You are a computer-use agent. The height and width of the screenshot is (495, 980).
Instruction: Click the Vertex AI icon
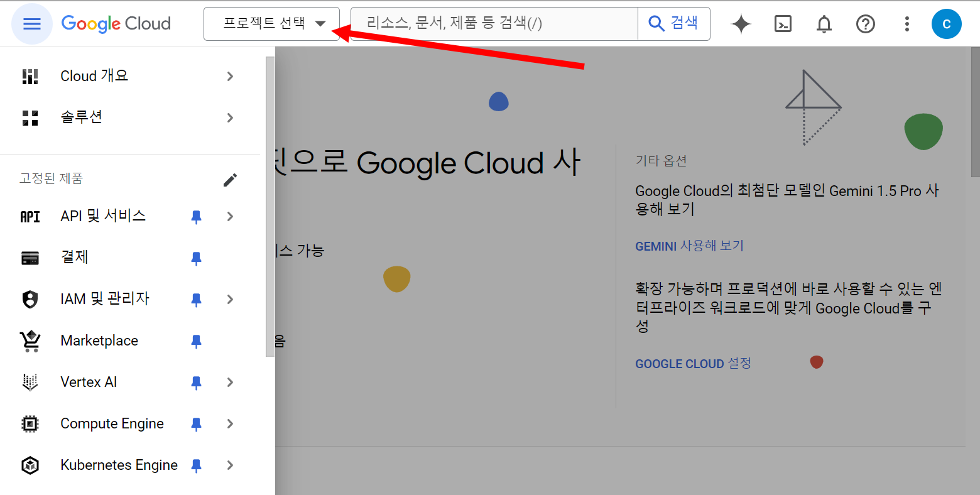tap(30, 383)
